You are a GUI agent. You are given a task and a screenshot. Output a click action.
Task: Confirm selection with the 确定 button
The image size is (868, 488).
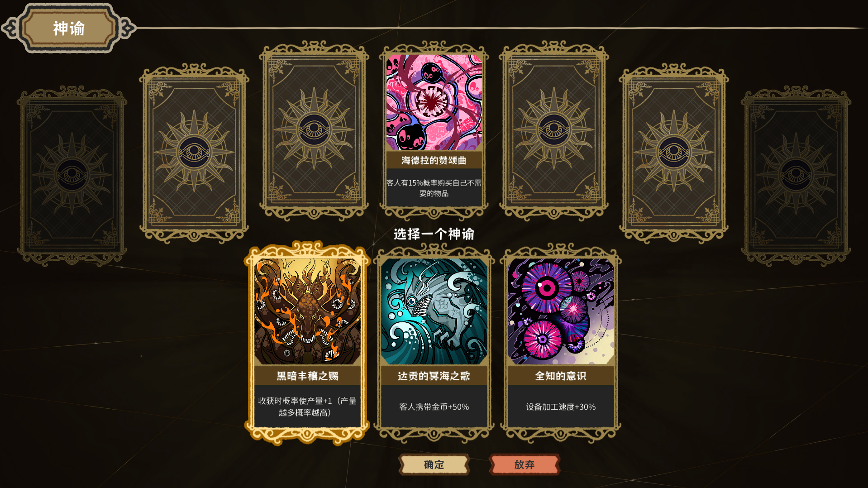click(434, 464)
